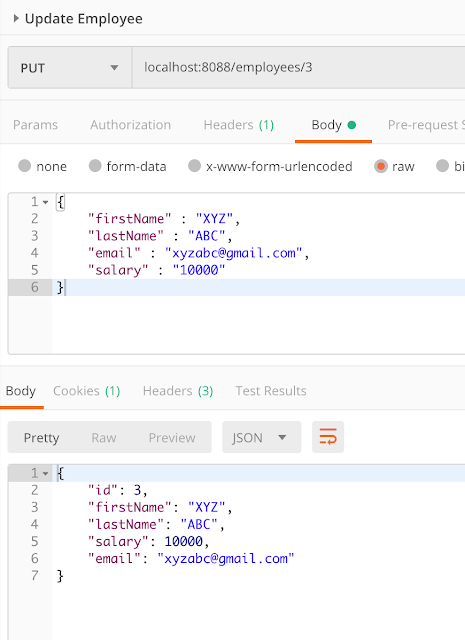Select the form-data radio button

pyautogui.click(x=95, y=166)
